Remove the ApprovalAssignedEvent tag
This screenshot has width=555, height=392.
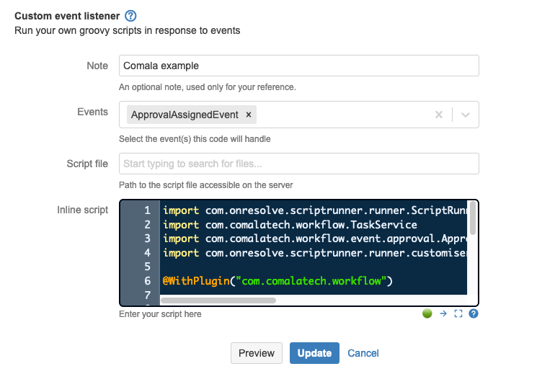pos(249,115)
